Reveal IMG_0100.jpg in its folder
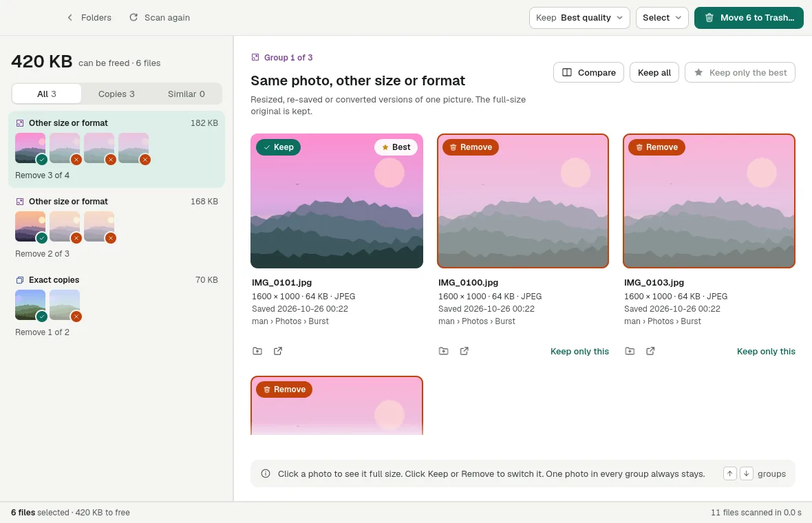This screenshot has width=812, height=523. [444, 351]
